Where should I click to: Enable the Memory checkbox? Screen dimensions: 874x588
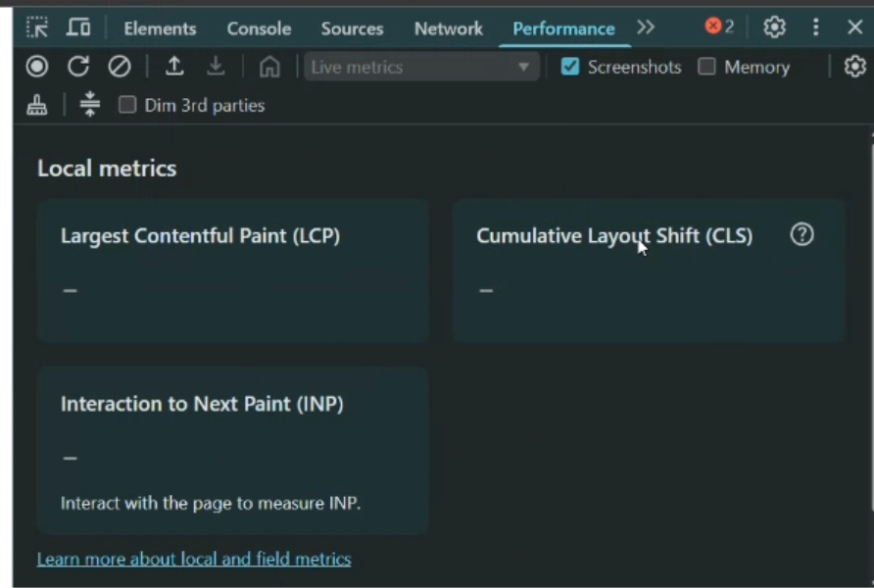pyautogui.click(x=706, y=67)
